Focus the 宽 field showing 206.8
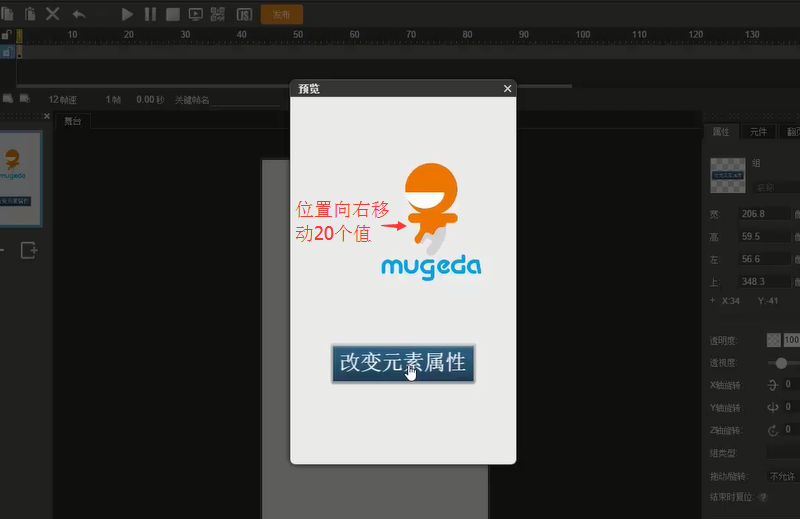The image size is (800, 519). click(764, 214)
